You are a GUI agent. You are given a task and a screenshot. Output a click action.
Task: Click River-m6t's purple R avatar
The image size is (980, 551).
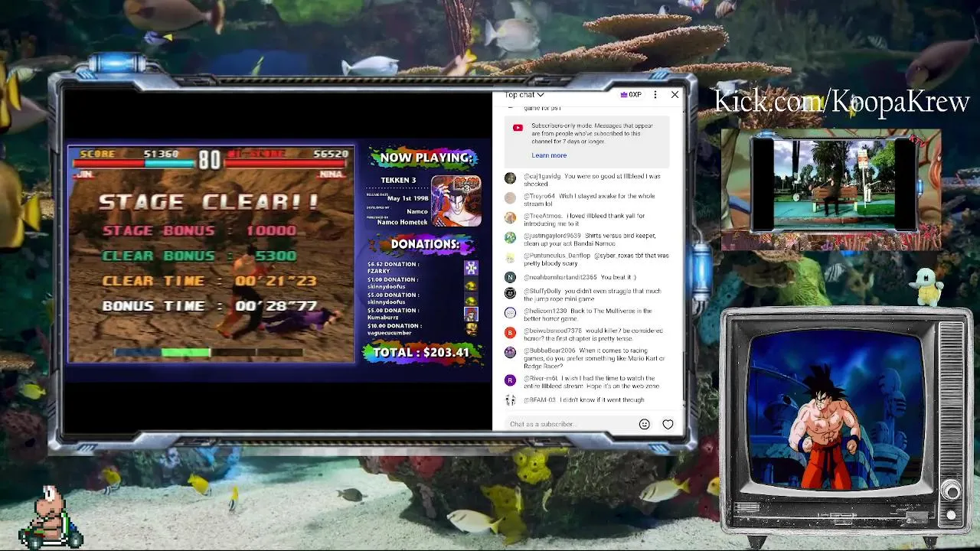[510, 380]
